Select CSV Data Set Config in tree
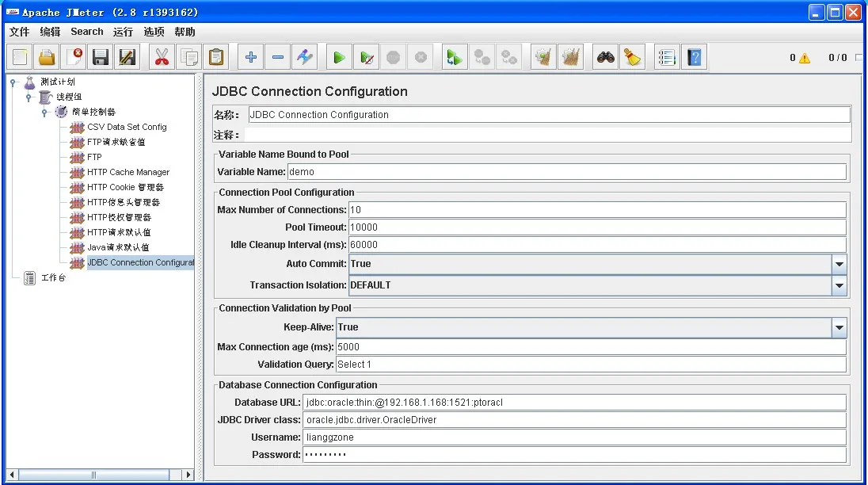Screen dimensions: 868x485 point(127,127)
